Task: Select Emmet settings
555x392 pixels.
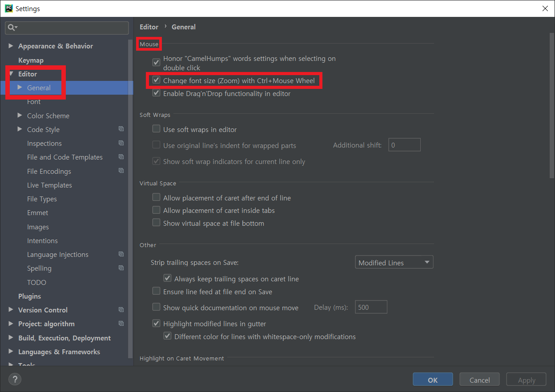Action: pyautogui.click(x=38, y=212)
